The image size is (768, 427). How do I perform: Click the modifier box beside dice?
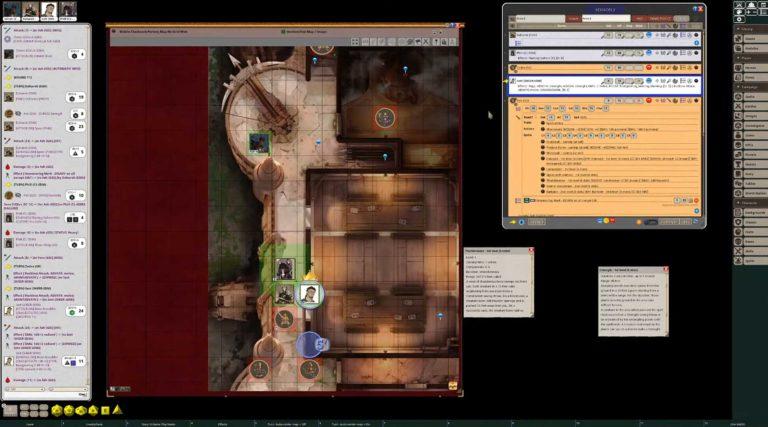[10, 410]
